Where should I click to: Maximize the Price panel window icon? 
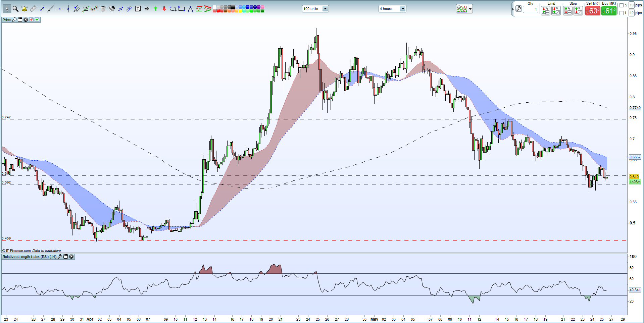(20, 20)
